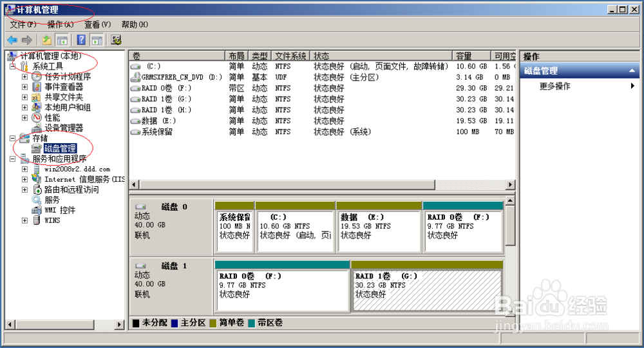Click the disk settings toolbar icon
The image size is (644, 348).
tap(116, 40)
